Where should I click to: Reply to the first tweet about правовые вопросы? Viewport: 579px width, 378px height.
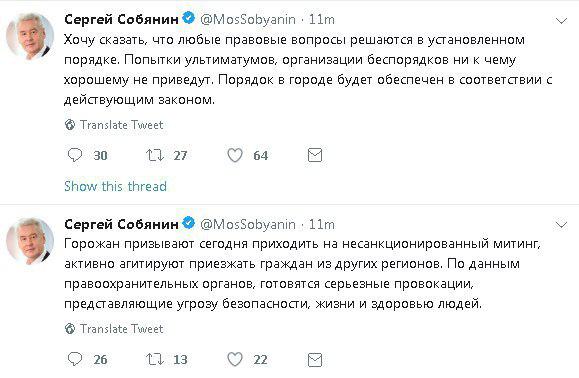point(75,155)
